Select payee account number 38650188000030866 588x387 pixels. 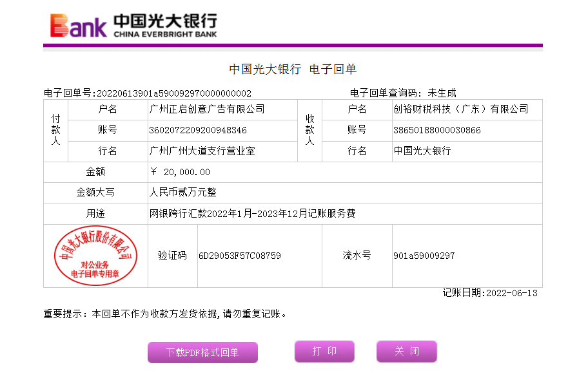click(x=437, y=130)
